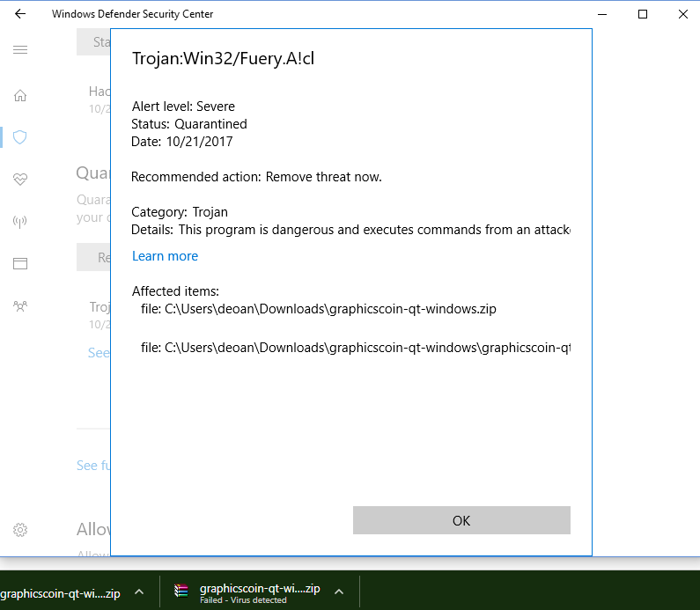
Task: Go to the Home section in the sidebar
Action: (20, 95)
